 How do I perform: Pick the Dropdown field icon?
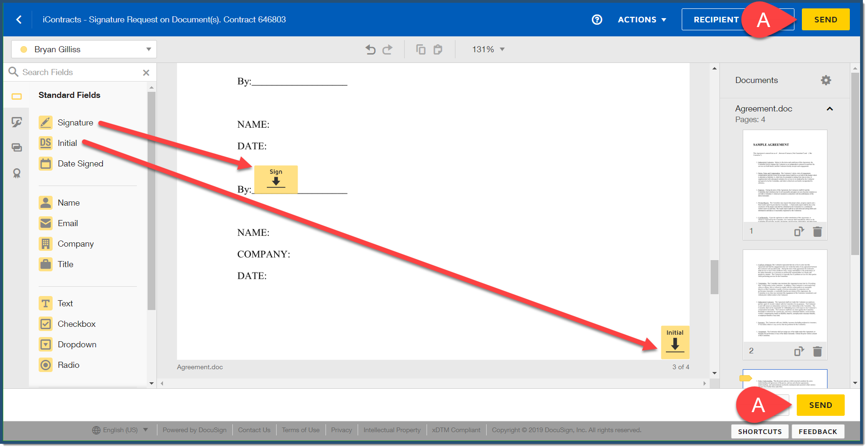[46, 345]
